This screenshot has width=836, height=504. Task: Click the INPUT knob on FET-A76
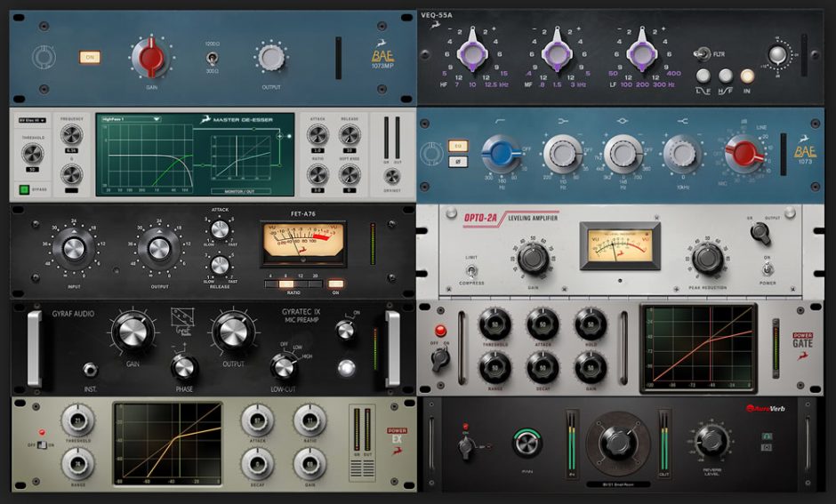point(74,248)
